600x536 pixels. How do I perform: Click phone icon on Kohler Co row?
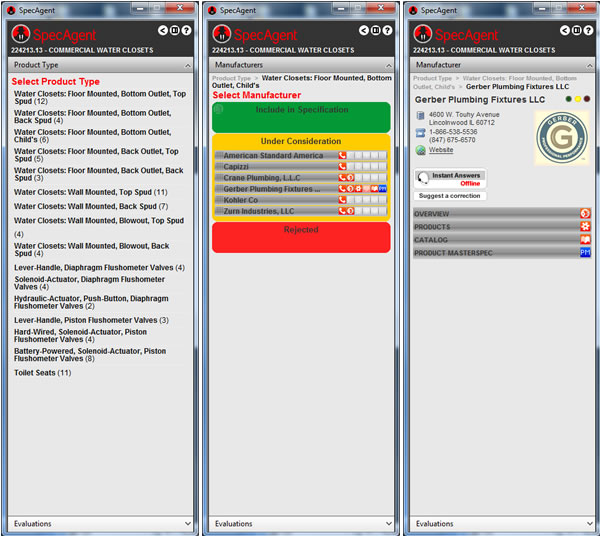tap(342, 200)
